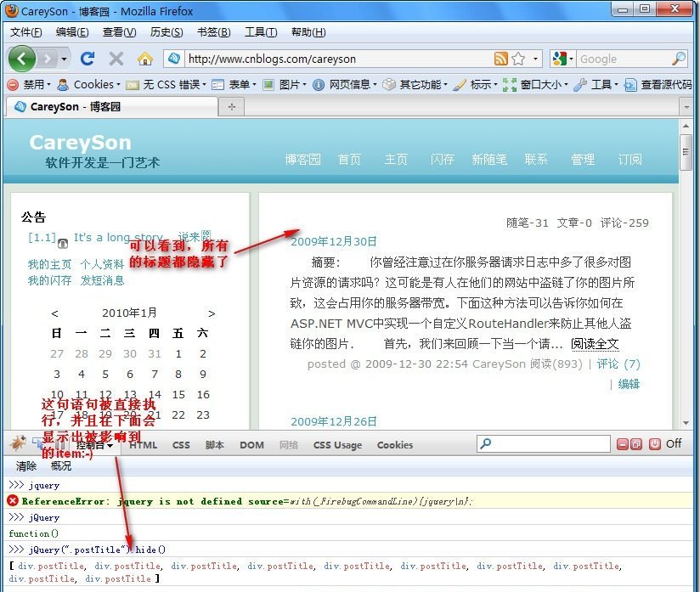The height and width of the screenshot is (592, 700).
Task: Click the search magnifier icon
Action: 678,59
